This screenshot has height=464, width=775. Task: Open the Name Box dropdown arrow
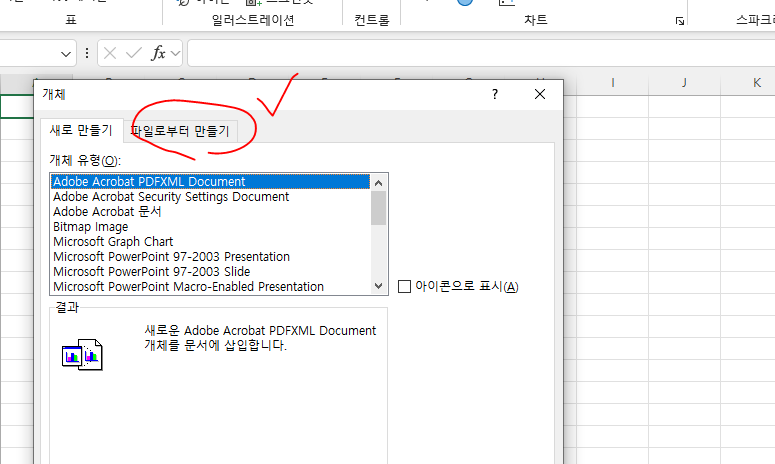66,54
